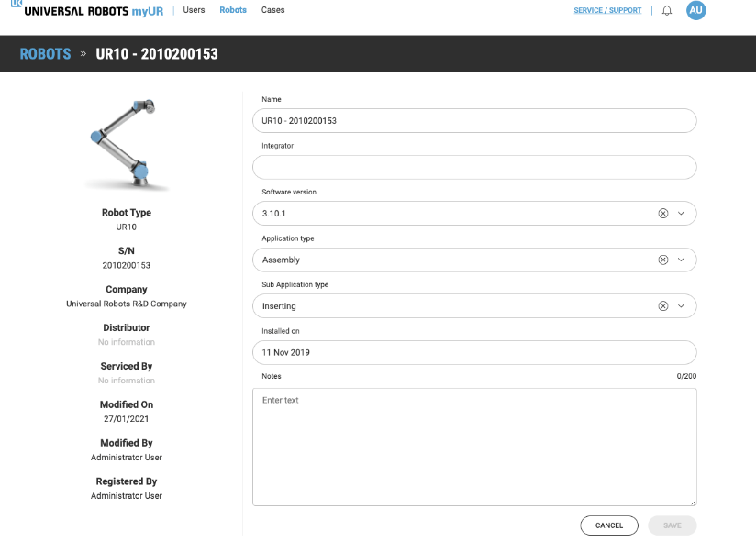Viewport: 756px width, 542px height.
Task: Click the notification bell icon
Action: (x=667, y=10)
